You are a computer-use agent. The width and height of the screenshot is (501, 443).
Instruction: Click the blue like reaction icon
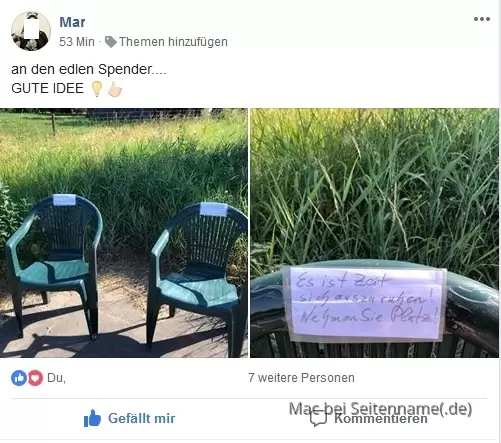(19, 378)
